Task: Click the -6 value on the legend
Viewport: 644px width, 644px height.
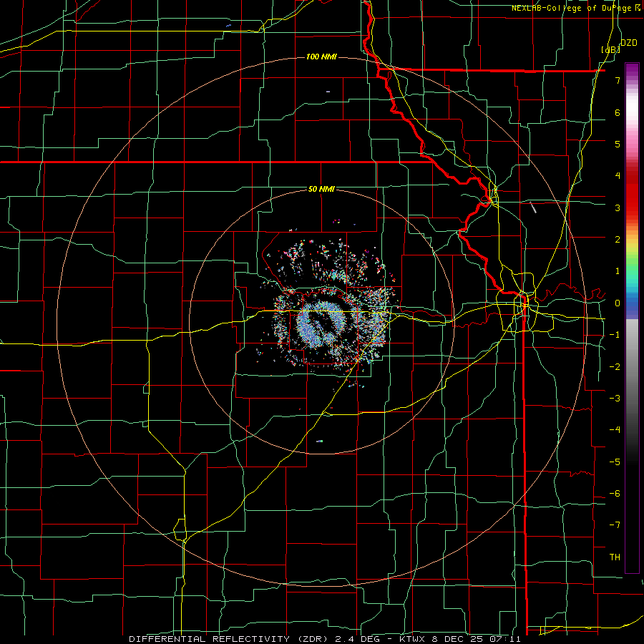Action: [615, 494]
